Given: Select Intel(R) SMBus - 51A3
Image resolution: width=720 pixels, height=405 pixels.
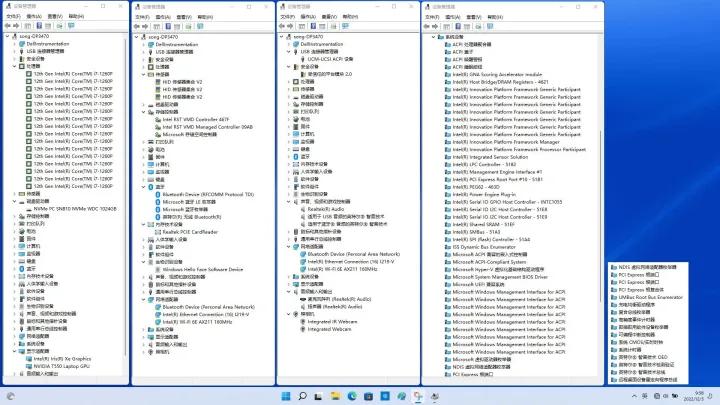Looking at the screenshot, I should 476,232.
